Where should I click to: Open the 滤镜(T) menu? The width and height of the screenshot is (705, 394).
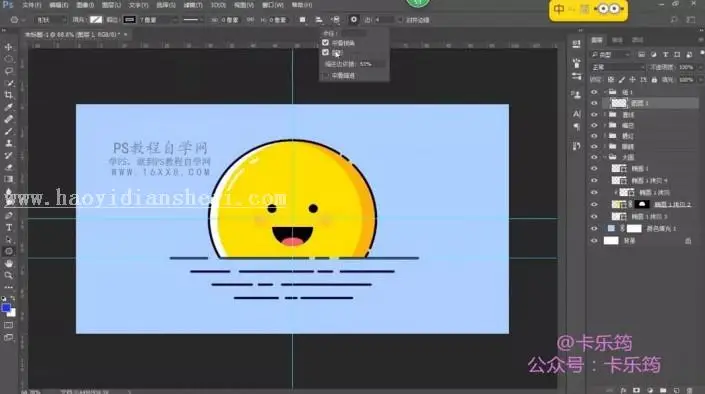pyautogui.click(x=193, y=5)
